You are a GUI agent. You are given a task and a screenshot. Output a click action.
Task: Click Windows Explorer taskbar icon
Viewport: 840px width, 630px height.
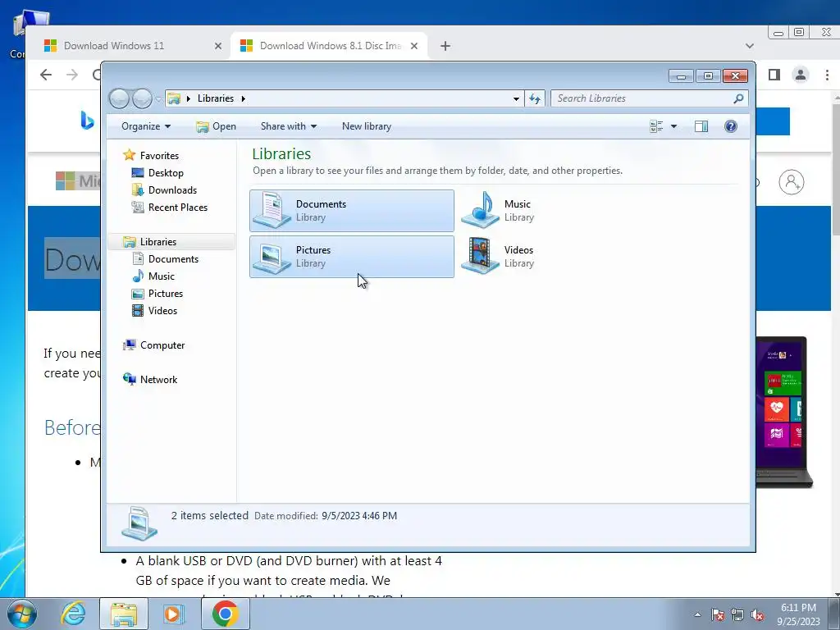124,614
